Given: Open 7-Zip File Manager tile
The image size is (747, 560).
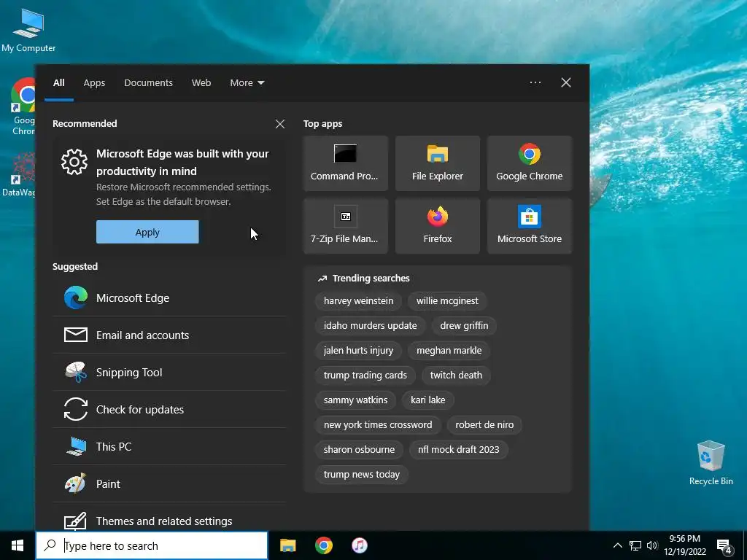Looking at the screenshot, I should pos(345,226).
